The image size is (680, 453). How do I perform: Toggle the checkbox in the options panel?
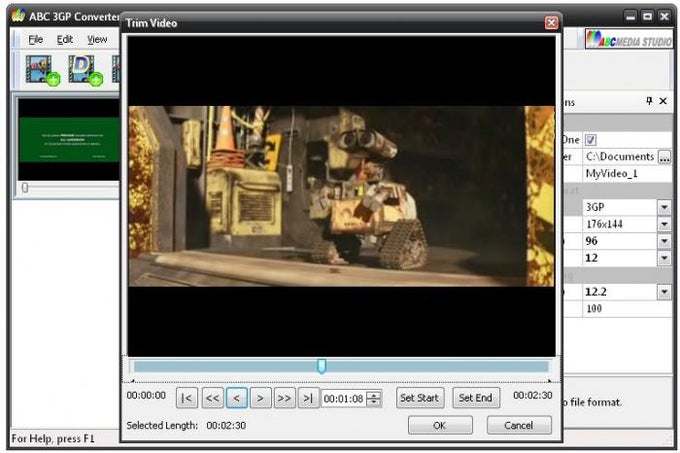(590, 140)
